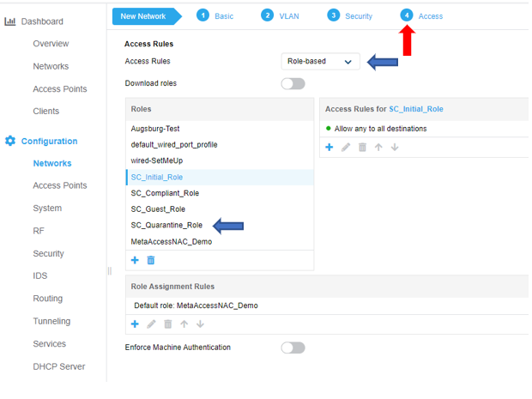Add access rule for SC_Initial_Role
Image resolution: width=532 pixels, height=399 pixels.
pos(329,148)
